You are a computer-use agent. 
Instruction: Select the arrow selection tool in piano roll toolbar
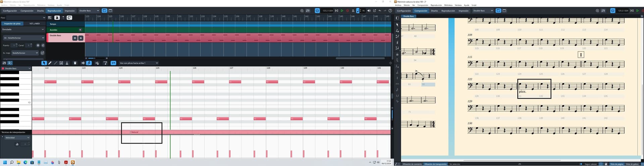[x=44, y=63]
